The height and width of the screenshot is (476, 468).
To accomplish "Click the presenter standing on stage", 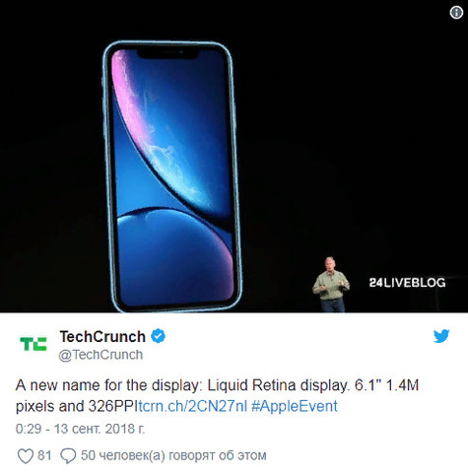I will [x=331, y=284].
